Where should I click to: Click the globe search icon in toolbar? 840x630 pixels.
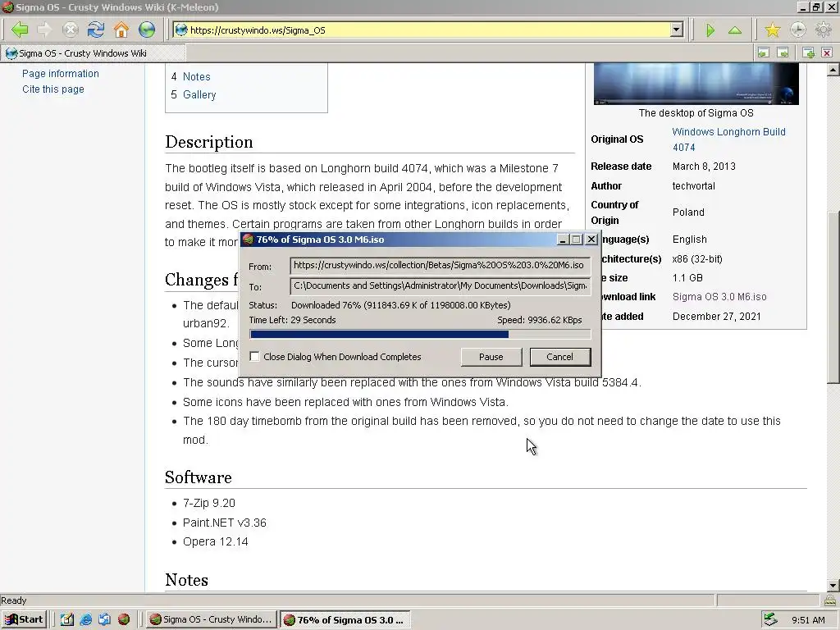pyautogui.click(x=147, y=30)
